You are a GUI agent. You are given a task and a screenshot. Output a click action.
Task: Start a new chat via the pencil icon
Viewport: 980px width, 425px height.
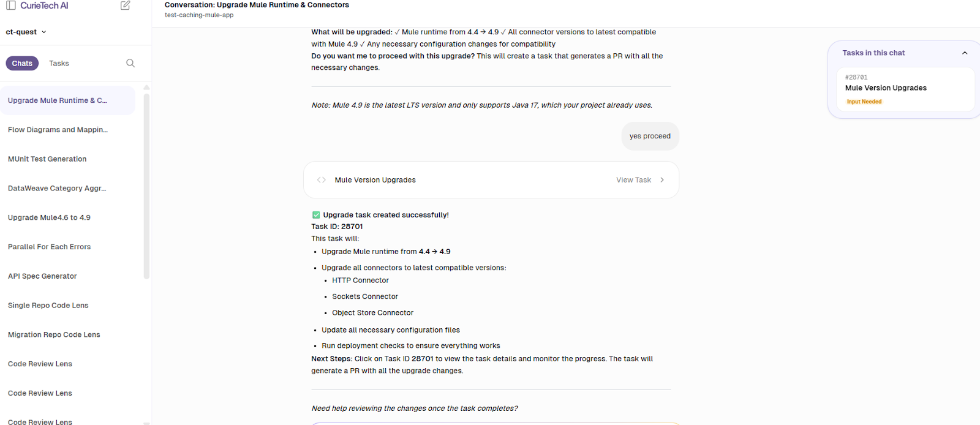pyautogui.click(x=125, y=6)
